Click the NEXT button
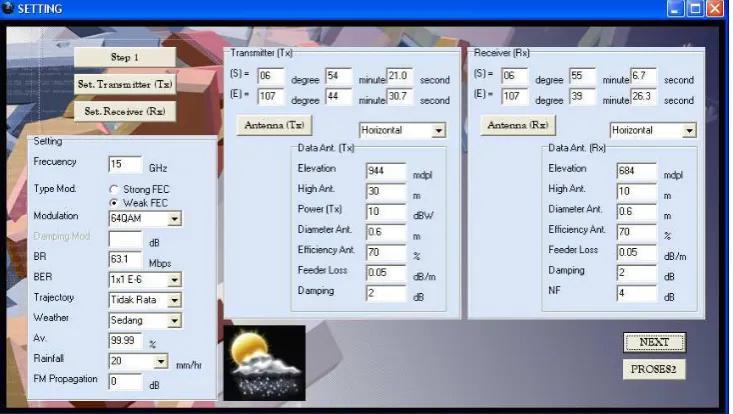Viewport: 733px width, 414px height. pyautogui.click(x=654, y=343)
